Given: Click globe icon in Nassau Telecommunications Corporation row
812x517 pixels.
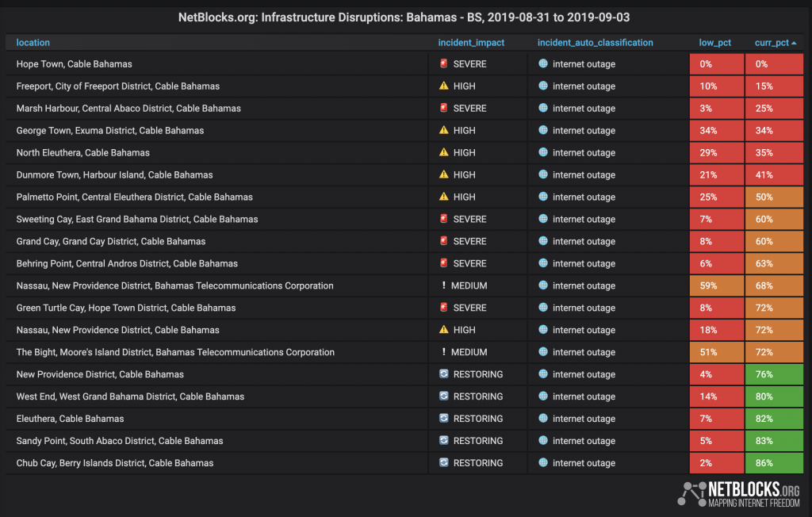Looking at the screenshot, I should tap(542, 285).
